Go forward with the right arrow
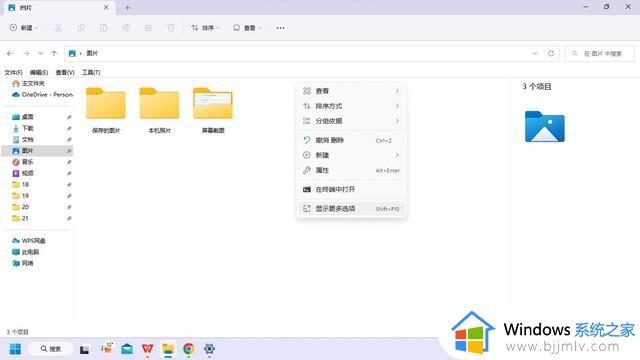640x360 pixels. click(26, 53)
